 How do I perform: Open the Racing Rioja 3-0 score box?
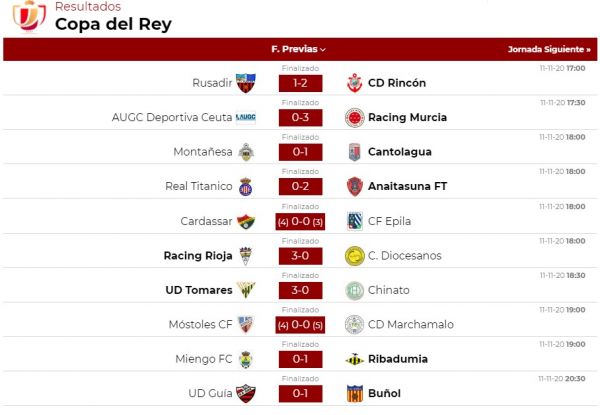point(300,255)
